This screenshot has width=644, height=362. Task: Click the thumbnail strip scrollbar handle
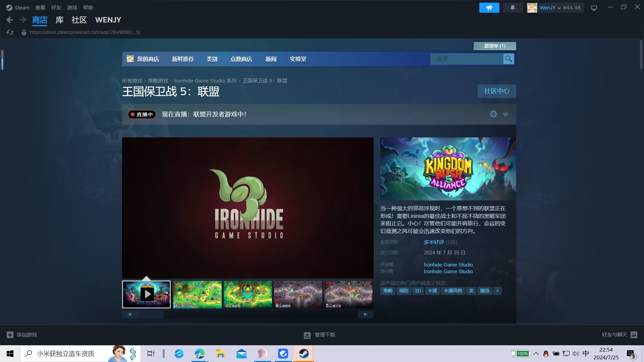coord(151,314)
